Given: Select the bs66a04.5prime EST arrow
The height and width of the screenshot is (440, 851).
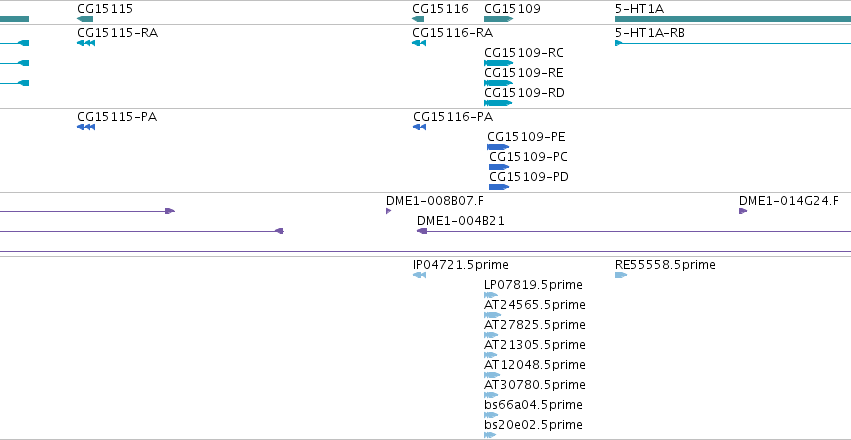Looking at the screenshot, I should tap(491, 415).
